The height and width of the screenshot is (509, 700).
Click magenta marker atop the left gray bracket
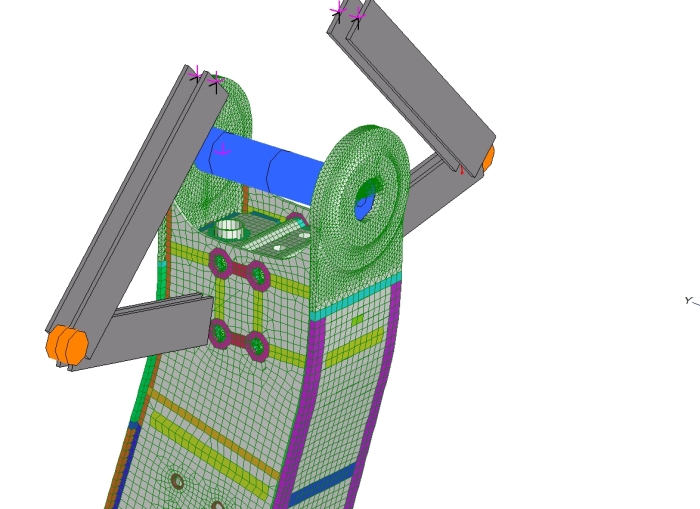[x=198, y=74]
